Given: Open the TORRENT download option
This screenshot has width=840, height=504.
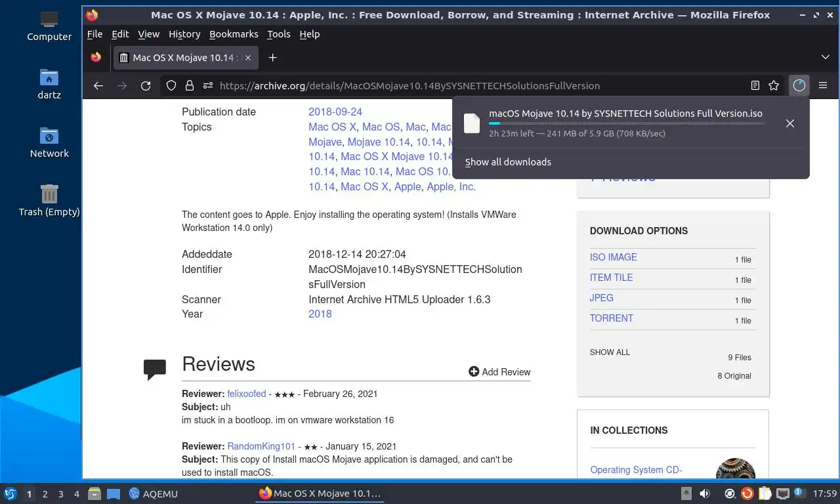Looking at the screenshot, I should [x=611, y=318].
